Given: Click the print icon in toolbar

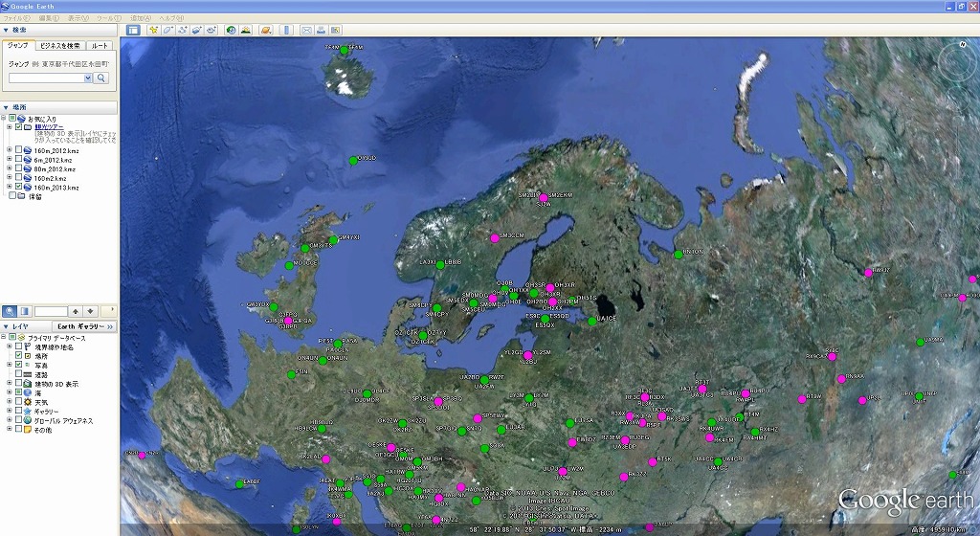Looking at the screenshot, I should [321, 30].
